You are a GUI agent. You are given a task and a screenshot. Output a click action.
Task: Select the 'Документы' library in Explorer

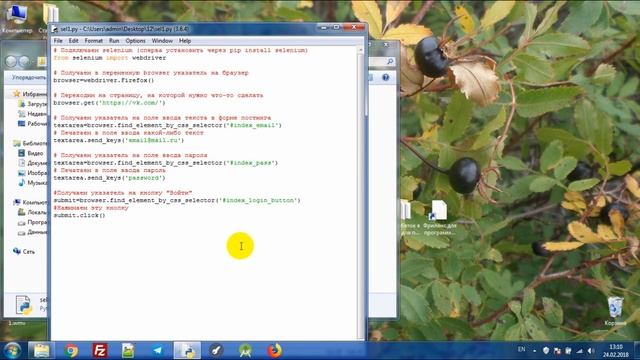(x=33, y=163)
